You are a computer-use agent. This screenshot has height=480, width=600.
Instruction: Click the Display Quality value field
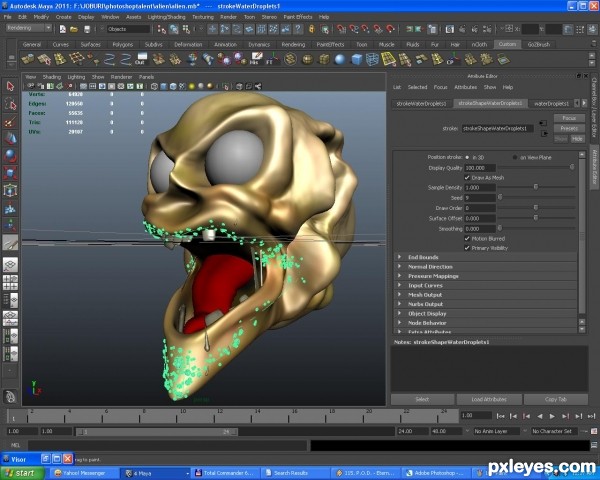[x=480, y=168]
